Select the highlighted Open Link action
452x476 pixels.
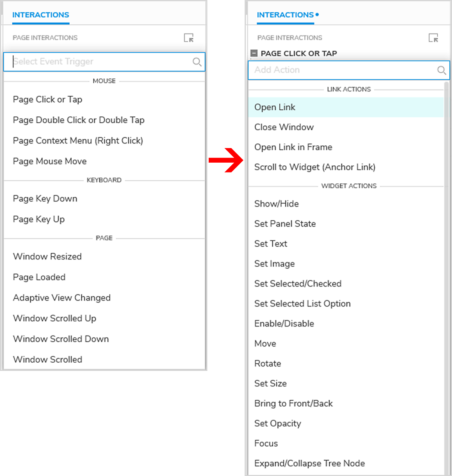click(275, 107)
